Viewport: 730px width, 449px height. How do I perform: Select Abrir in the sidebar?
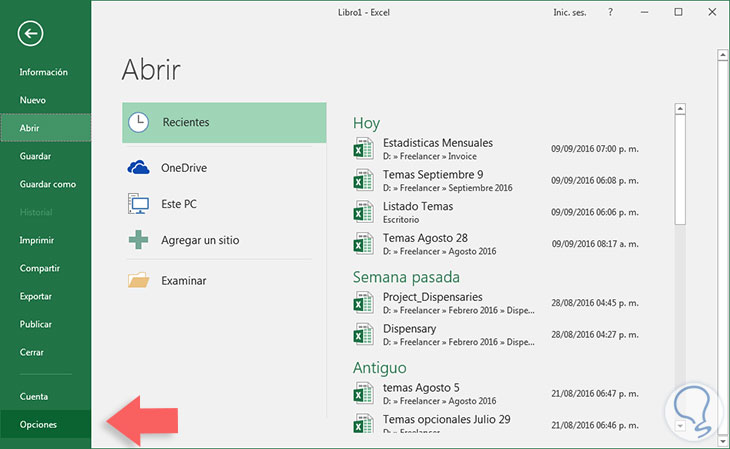pyautogui.click(x=46, y=128)
